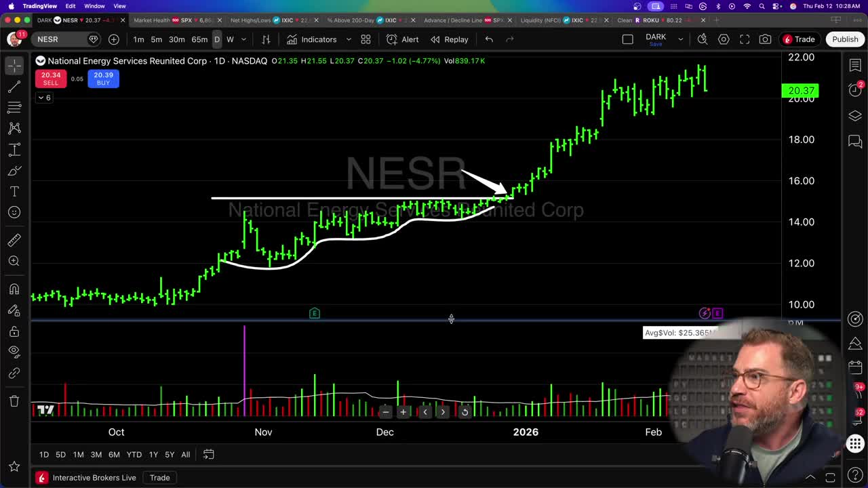868x488 pixels.
Task: Select the Emoji drawing tool
Action: click(14, 212)
